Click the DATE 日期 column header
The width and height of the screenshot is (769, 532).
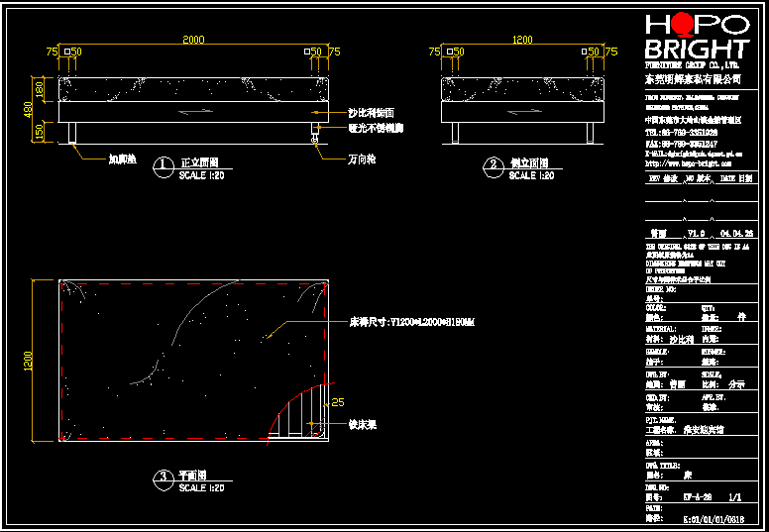point(736,179)
